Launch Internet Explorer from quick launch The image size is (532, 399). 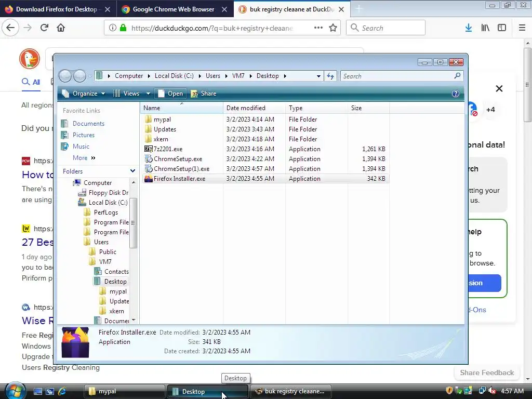(x=62, y=391)
